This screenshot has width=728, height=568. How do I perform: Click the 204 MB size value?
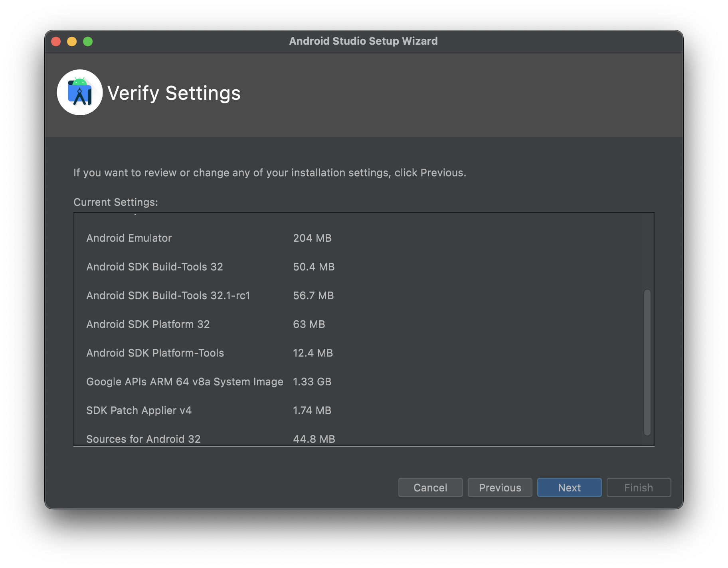pos(312,238)
